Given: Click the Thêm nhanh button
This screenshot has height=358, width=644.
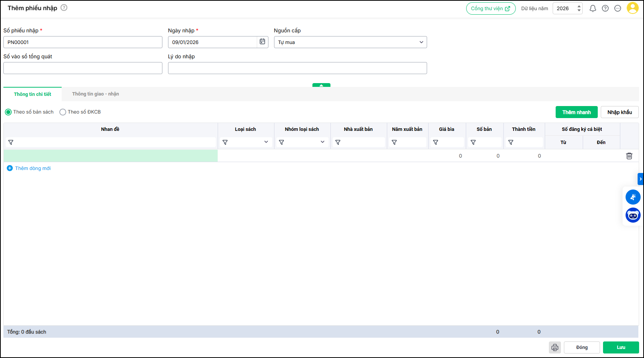Looking at the screenshot, I should click(x=576, y=112).
